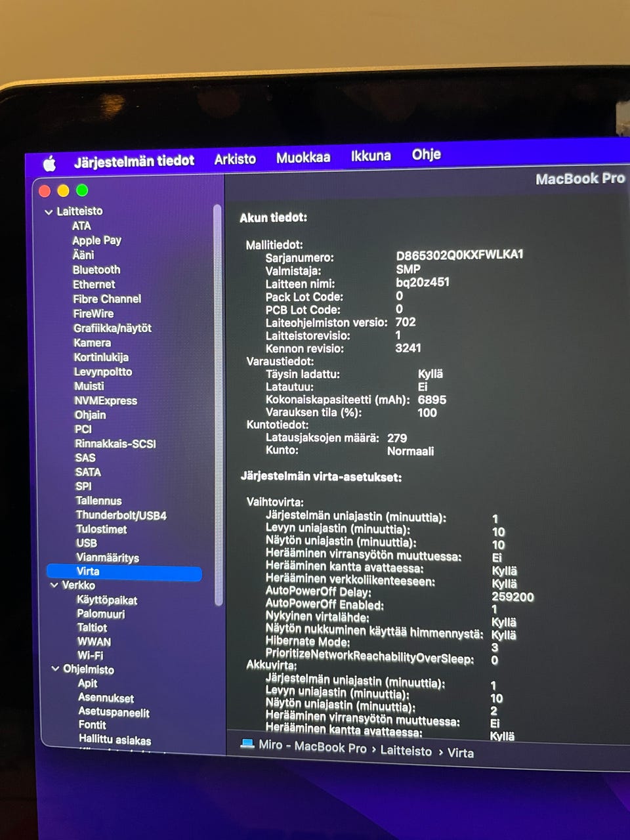Open the Ikkuna menu
Viewport: 630px width, 840px height.
point(371,156)
